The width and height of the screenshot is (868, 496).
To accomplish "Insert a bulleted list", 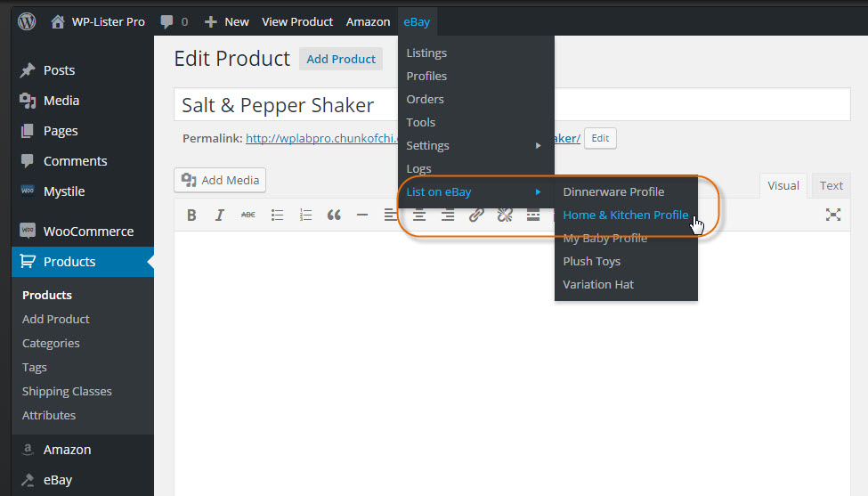I will (x=277, y=215).
